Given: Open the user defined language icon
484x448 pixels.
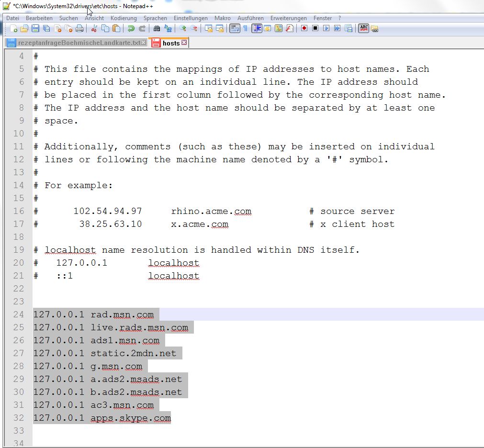Looking at the screenshot, I should (x=267, y=29).
